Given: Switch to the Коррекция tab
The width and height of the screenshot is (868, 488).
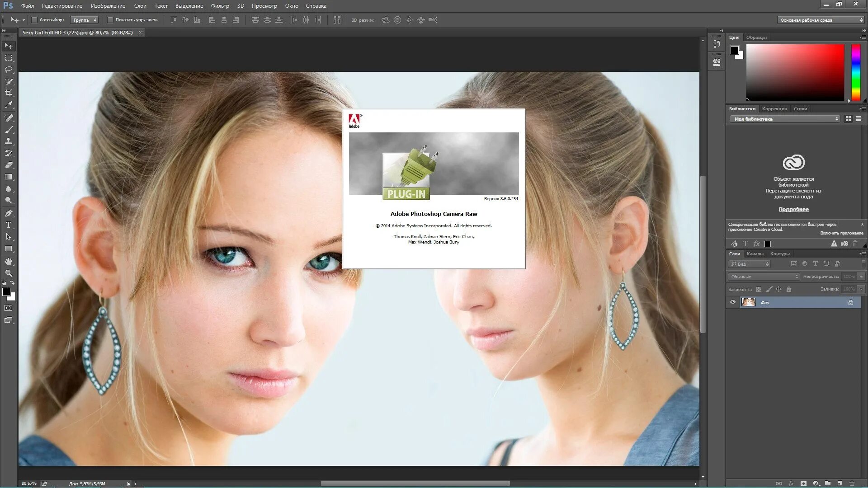Looking at the screenshot, I should click(774, 109).
